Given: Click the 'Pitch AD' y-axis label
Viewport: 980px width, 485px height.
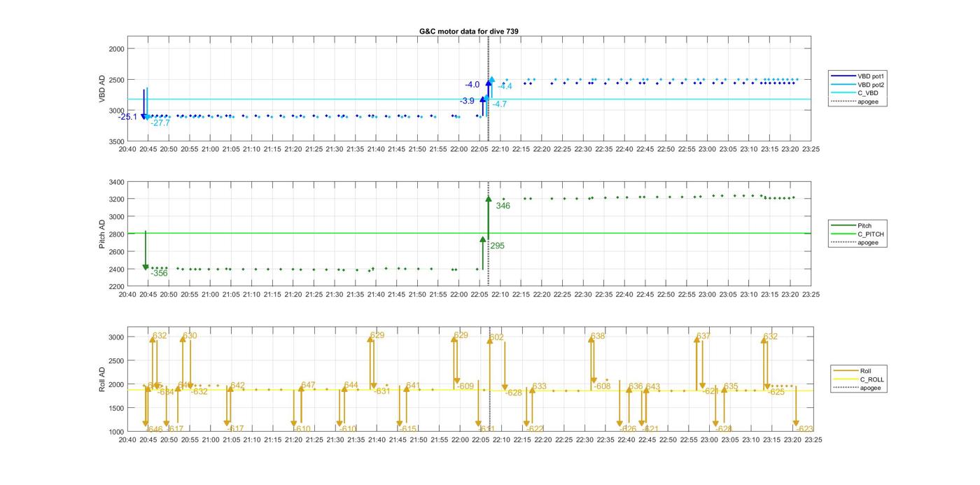Looking at the screenshot, I should pos(102,234).
